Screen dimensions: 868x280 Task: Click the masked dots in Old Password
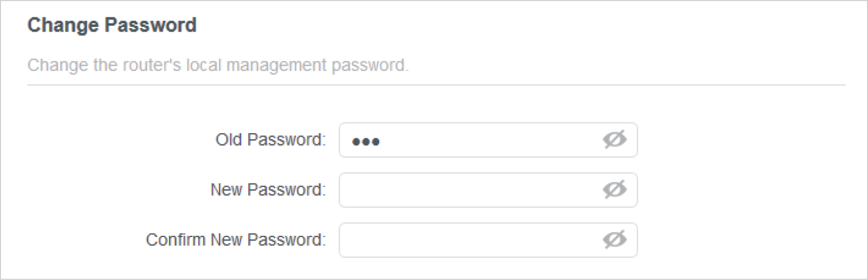click(366, 141)
